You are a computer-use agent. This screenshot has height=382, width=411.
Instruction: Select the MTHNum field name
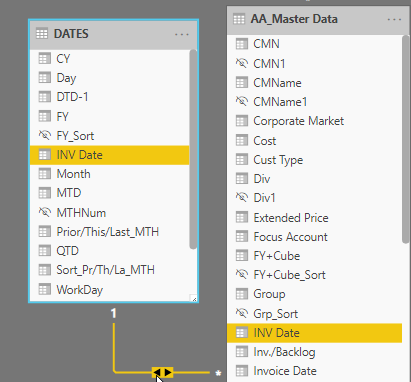point(81,212)
